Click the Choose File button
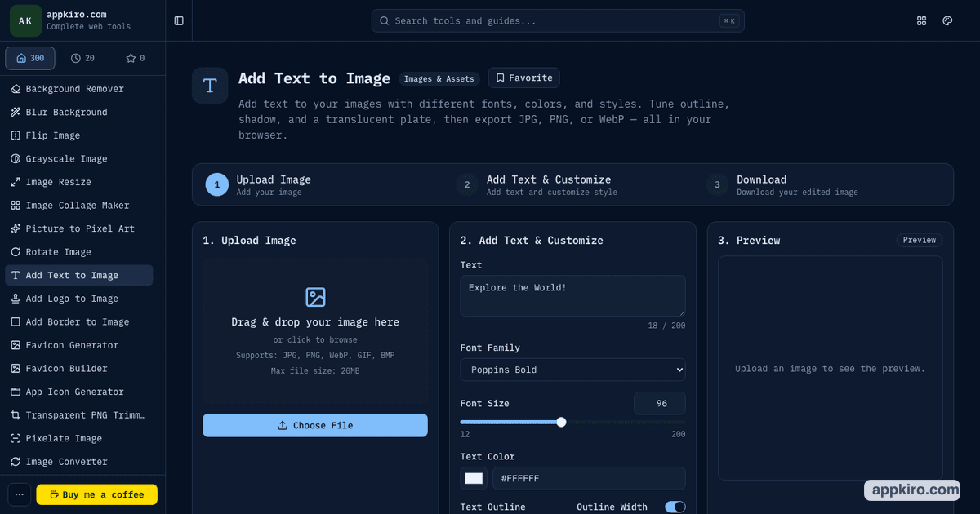The width and height of the screenshot is (980, 514). (x=315, y=425)
